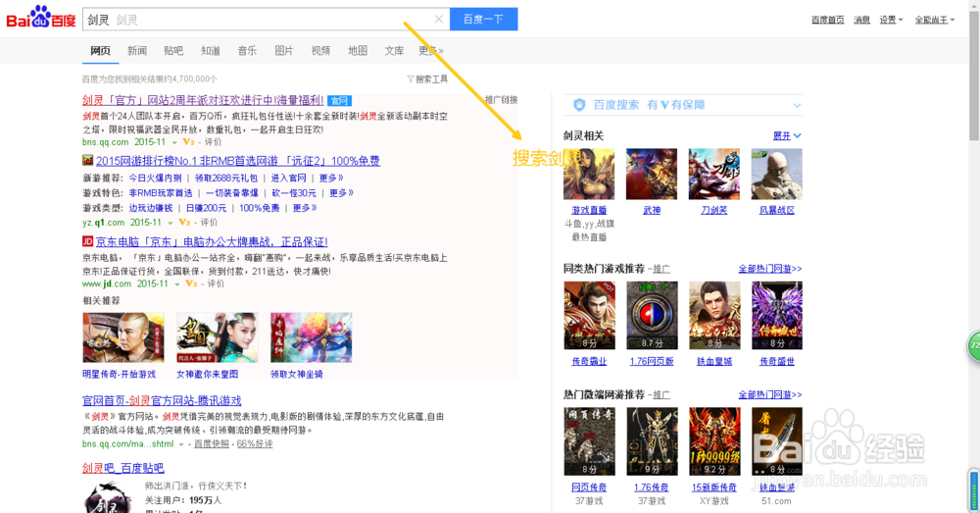980x513 pixels.
Task: Click the 百度一下 search button
Action: [x=483, y=19]
